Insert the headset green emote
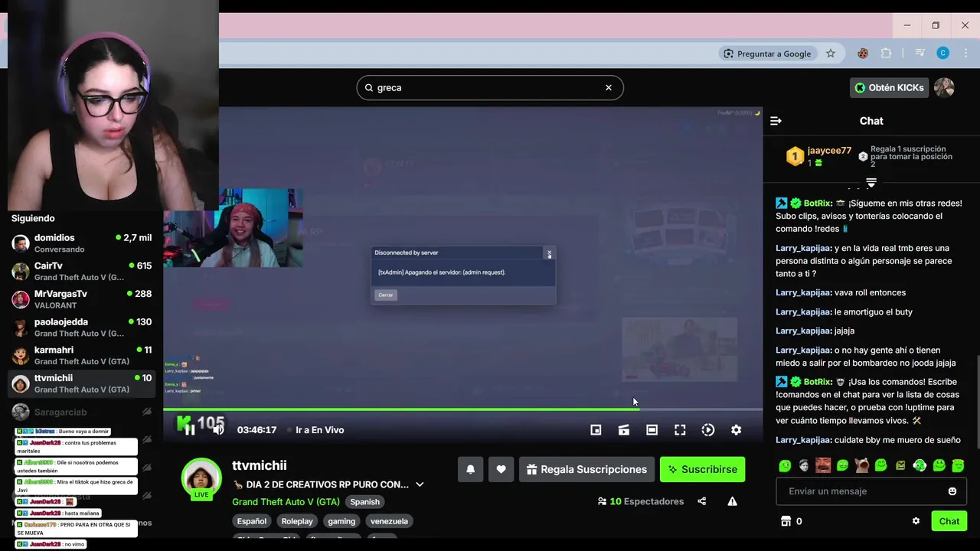The width and height of the screenshot is (980, 551). [920, 465]
